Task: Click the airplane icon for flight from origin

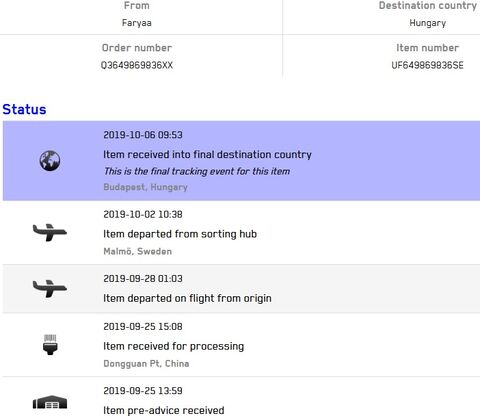Action: click(x=50, y=288)
